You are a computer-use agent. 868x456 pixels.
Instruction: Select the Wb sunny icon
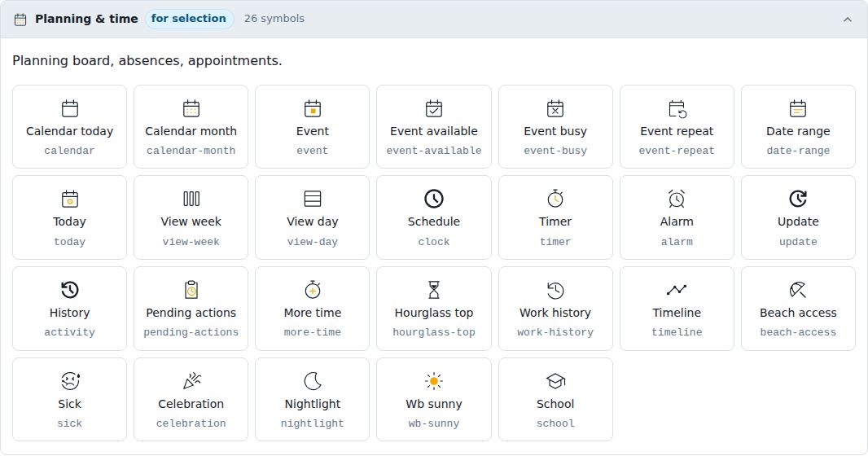click(434, 400)
